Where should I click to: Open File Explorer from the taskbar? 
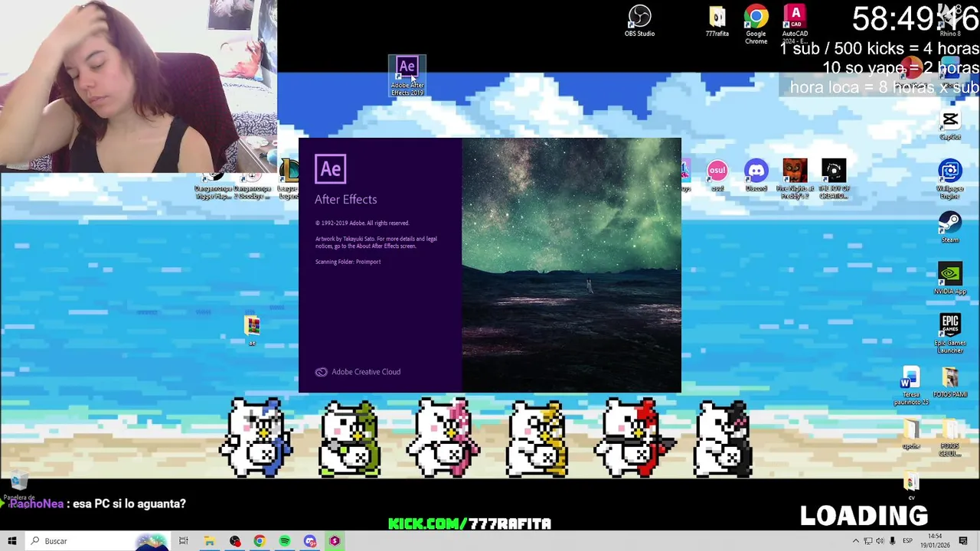click(x=209, y=541)
